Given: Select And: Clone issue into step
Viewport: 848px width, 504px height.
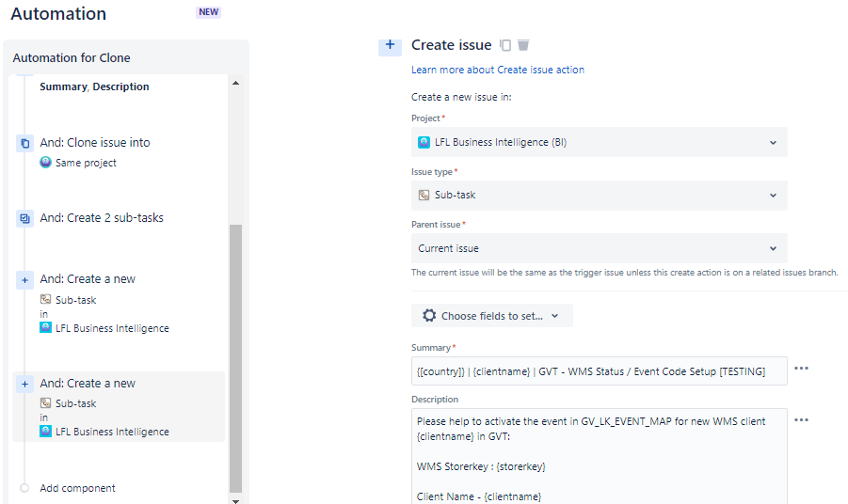Looking at the screenshot, I should pos(95,143).
